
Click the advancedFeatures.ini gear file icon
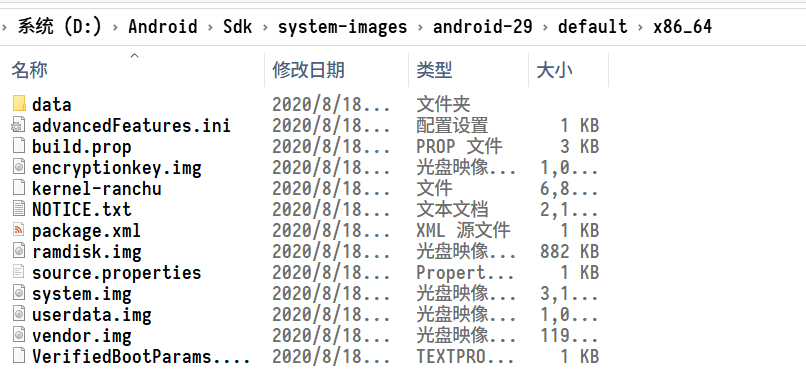tap(19, 125)
